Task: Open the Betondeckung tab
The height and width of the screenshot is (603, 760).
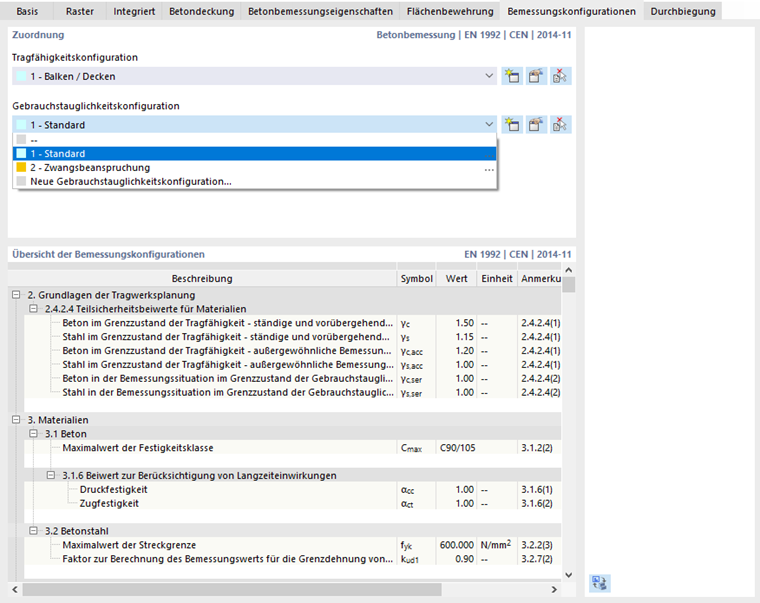Action: click(x=202, y=11)
